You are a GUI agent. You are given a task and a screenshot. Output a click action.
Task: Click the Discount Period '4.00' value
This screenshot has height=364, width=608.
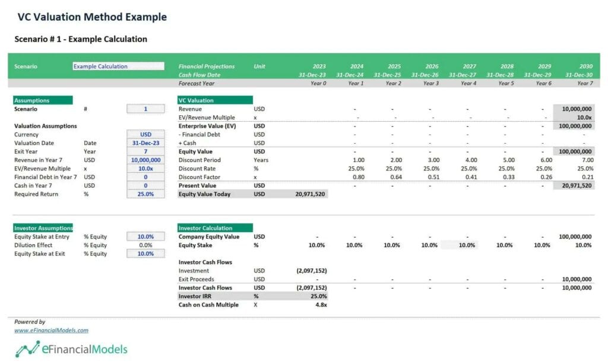pos(471,160)
